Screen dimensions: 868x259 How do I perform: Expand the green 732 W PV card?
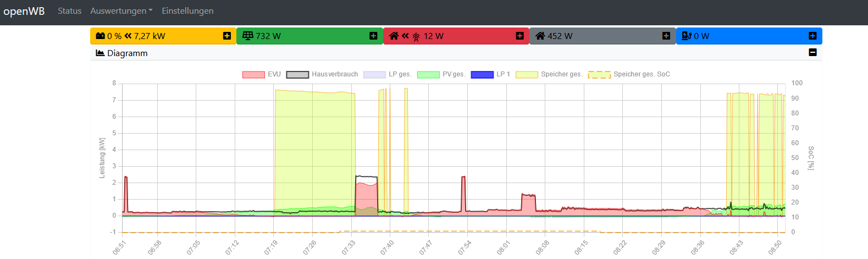click(373, 36)
